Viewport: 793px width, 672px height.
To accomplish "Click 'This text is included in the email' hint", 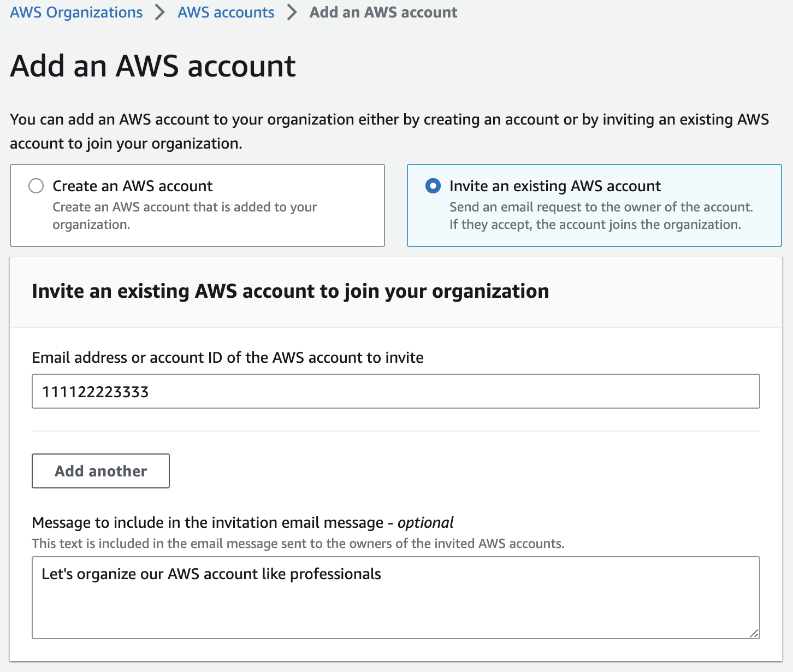I will (298, 544).
